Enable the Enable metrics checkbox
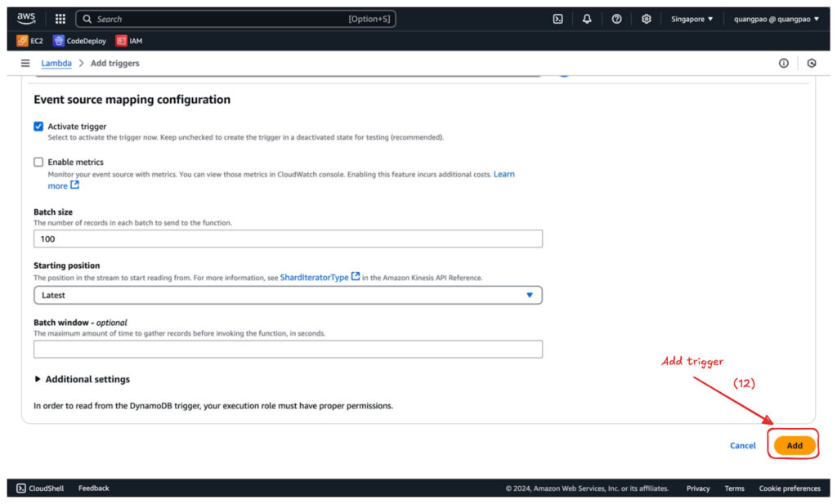The height and width of the screenshot is (504, 837). pos(38,162)
